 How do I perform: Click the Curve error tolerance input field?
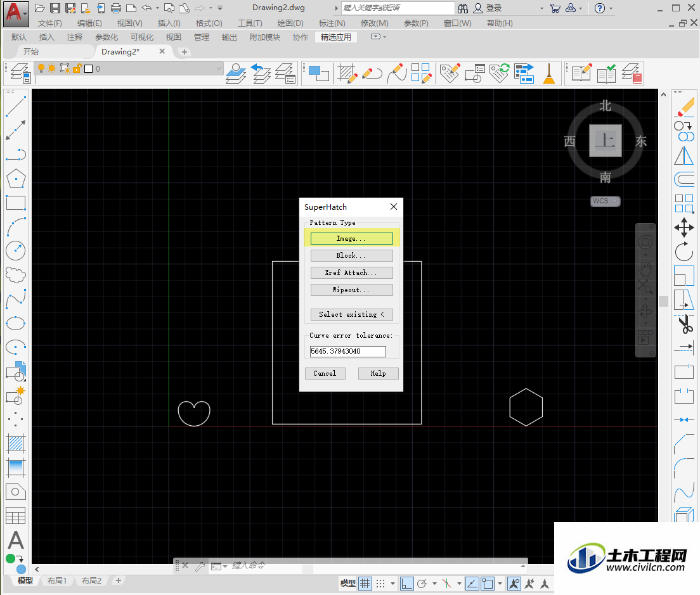coord(348,352)
